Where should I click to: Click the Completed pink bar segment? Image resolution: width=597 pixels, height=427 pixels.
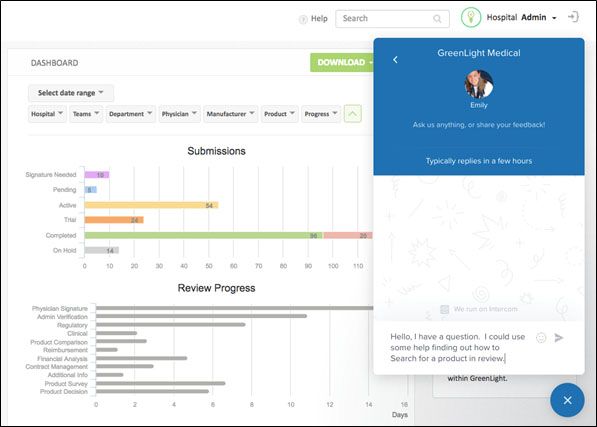click(x=348, y=235)
